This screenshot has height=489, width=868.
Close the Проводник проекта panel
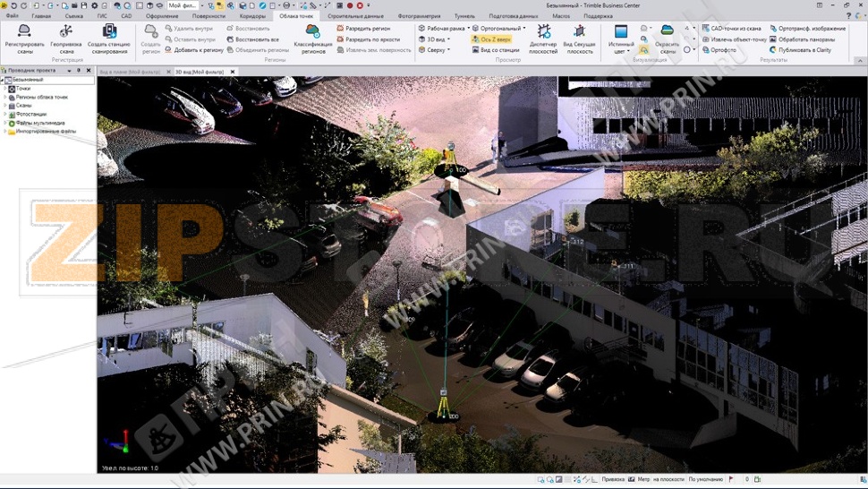point(89,71)
